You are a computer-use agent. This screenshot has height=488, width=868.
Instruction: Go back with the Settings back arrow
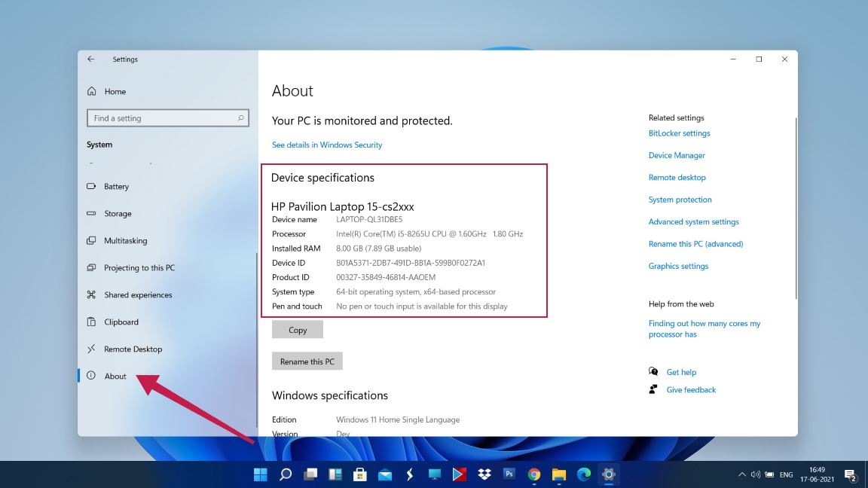(x=90, y=59)
